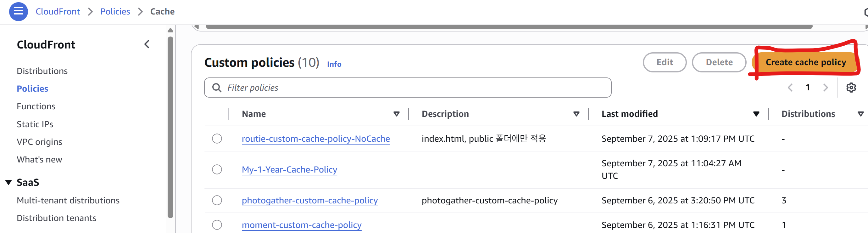
Task: Open photogather-custom-cache-policy link
Action: (310, 200)
